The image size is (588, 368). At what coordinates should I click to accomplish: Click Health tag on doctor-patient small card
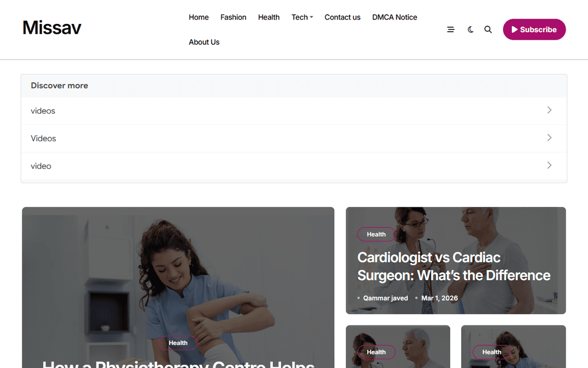point(376,352)
